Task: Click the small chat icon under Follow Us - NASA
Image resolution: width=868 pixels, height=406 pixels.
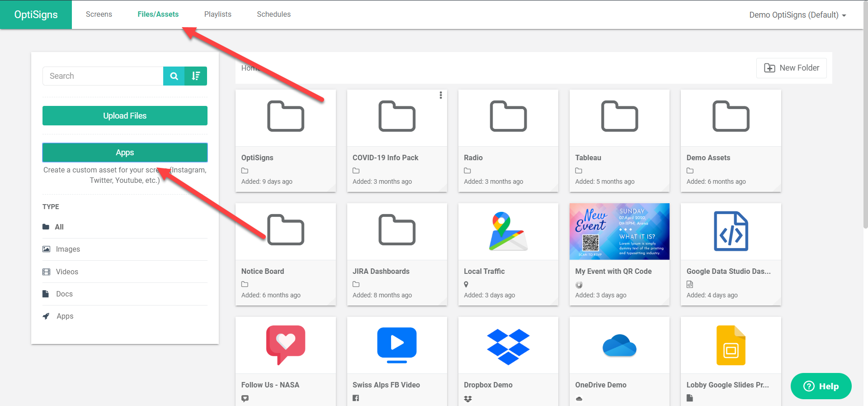Action: (x=245, y=399)
